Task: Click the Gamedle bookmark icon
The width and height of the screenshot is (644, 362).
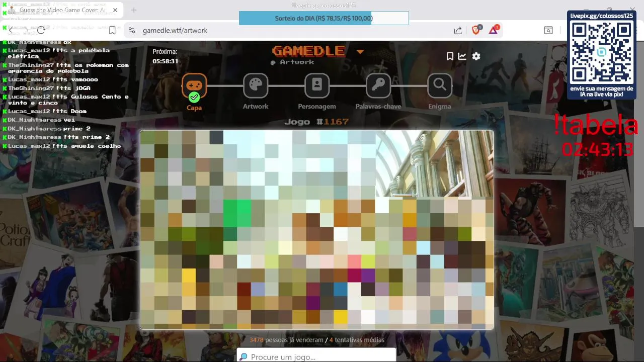Action: 450,56
